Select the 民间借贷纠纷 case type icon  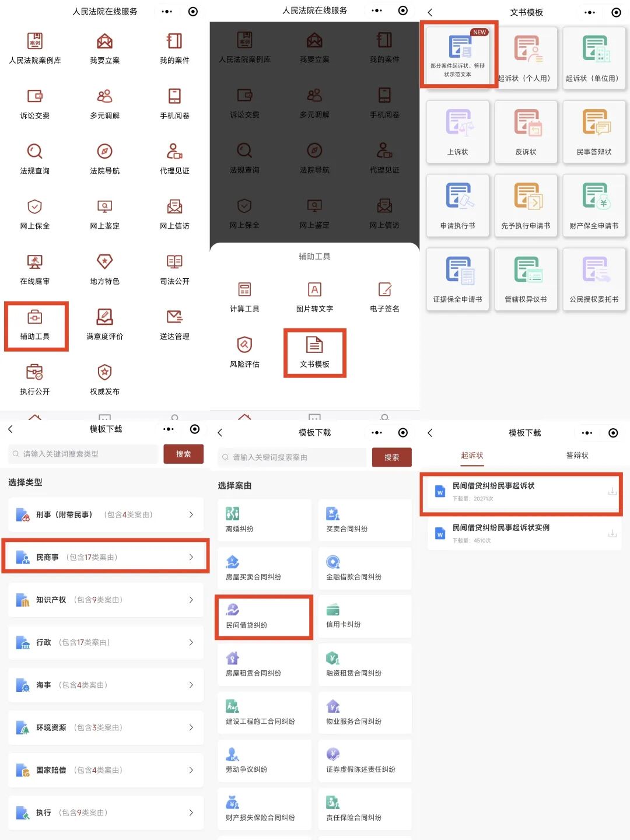tap(264, 617)
